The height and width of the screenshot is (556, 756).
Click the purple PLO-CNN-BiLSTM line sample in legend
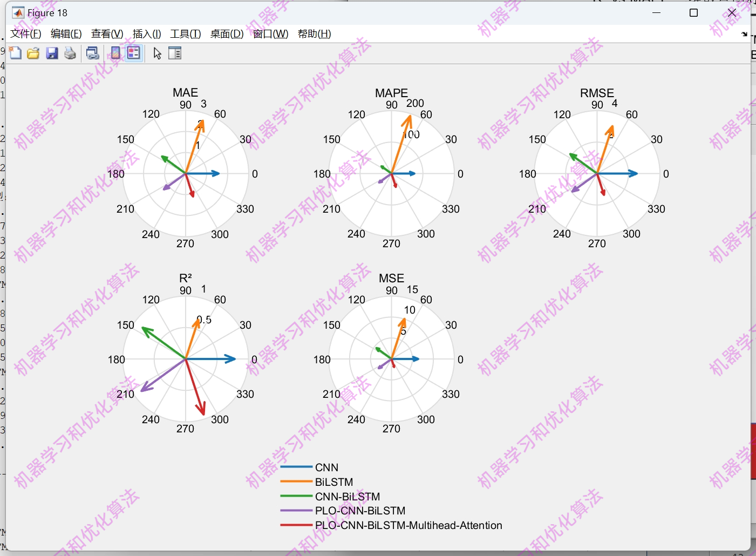pyautogui.click(x=296, y=511)
